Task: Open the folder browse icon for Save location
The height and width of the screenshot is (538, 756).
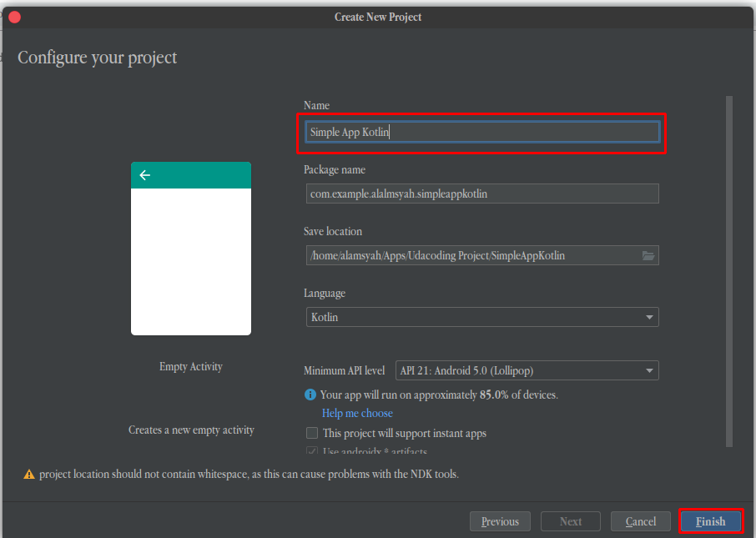Action: 648,255
